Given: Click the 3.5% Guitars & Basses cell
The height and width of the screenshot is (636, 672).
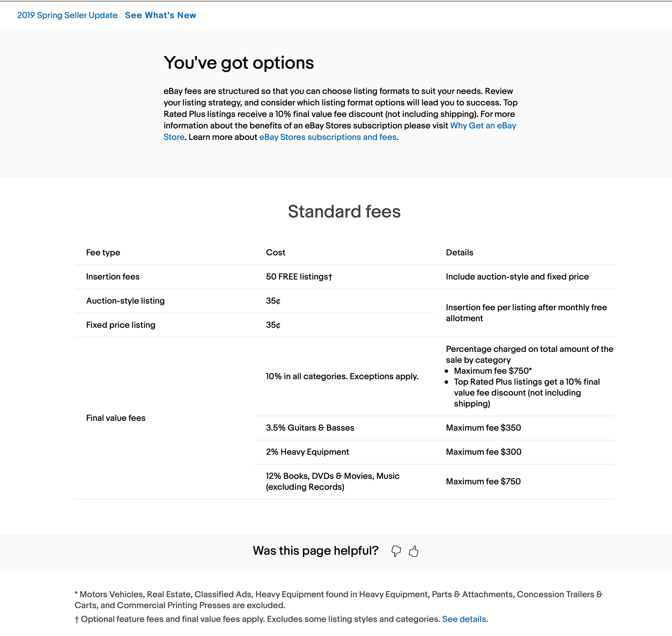Looking at the screenshot, I should pyautogui.click(x=310, y=428).
